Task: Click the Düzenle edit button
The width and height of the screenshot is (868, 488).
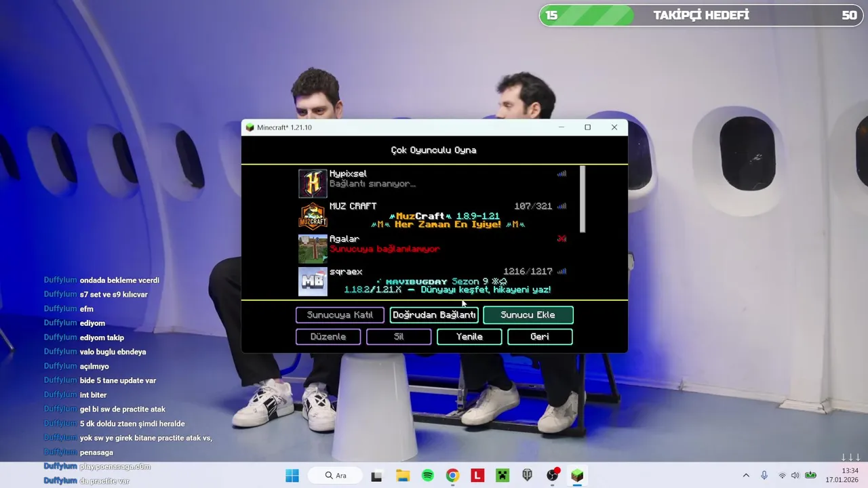Action: point(328,337)
